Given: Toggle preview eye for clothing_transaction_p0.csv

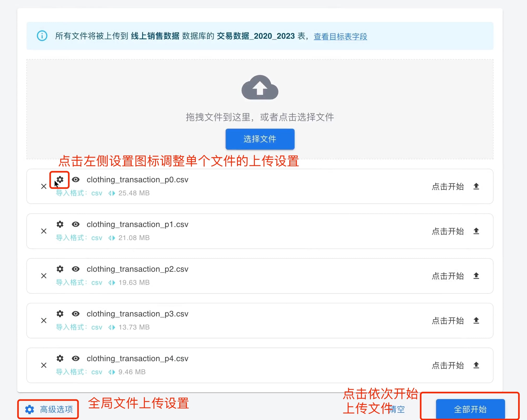Looking at the screenshot, I should 76,180.
